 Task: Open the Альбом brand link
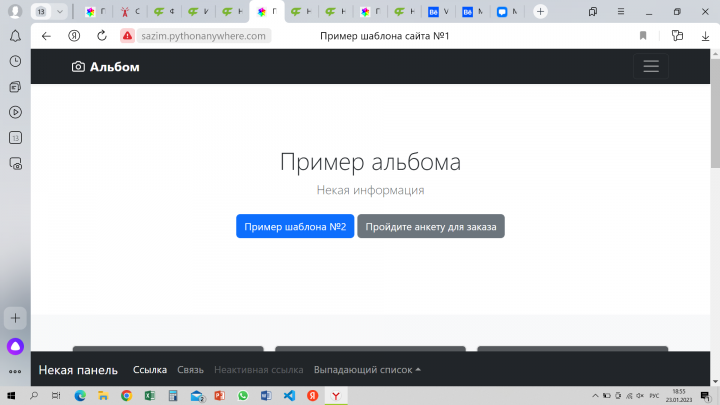click(106, 67)
